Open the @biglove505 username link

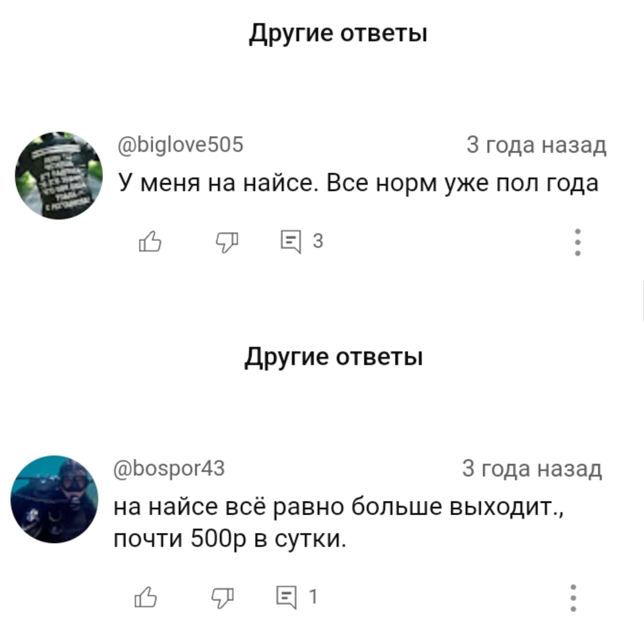tap(181, 144)
